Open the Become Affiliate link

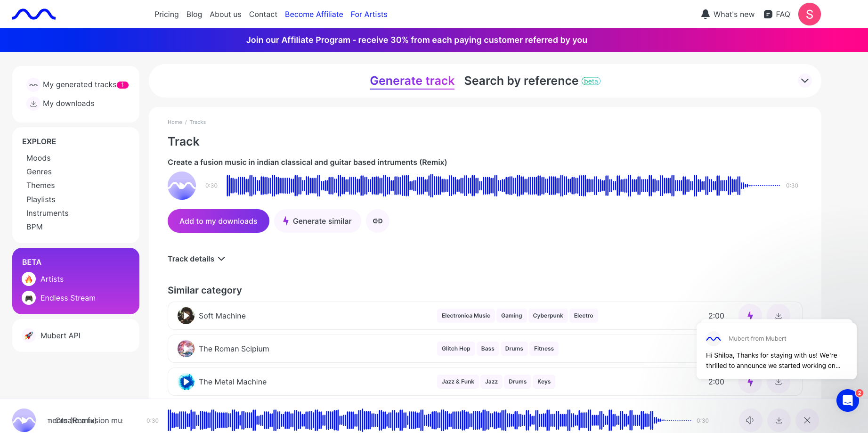(x=314, y=14)
